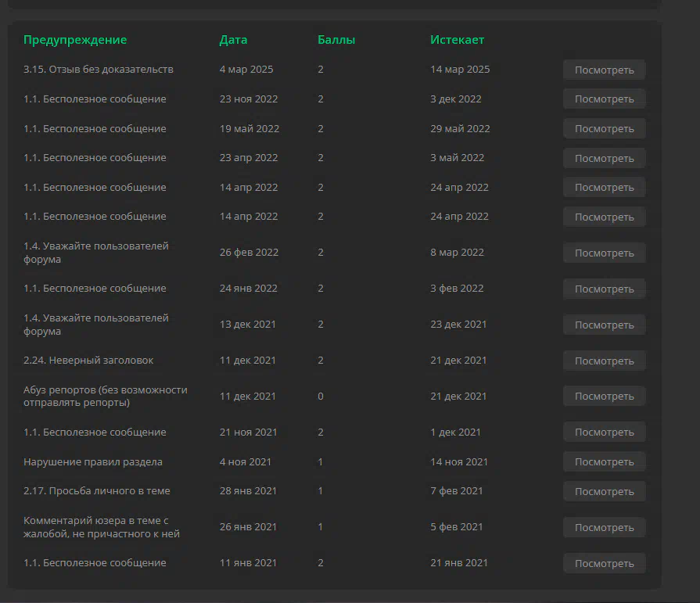Click the date 13 дек 2021
Viewport: 700px width, 603px height.
[x=247, y=325]
